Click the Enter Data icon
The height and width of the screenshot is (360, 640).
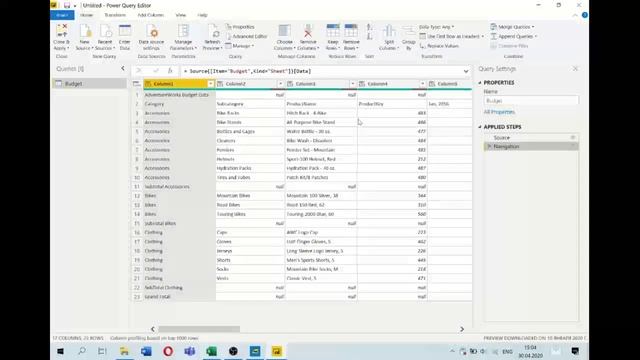click(x=125, y=31)
